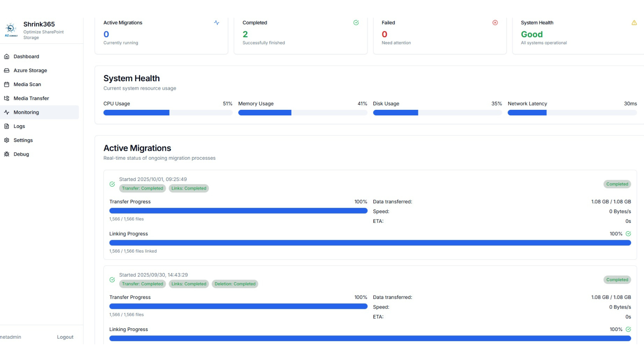The width and height of the screenshot is (644, 362).
Task: Click the Logout link
Action: pos(65,337)
